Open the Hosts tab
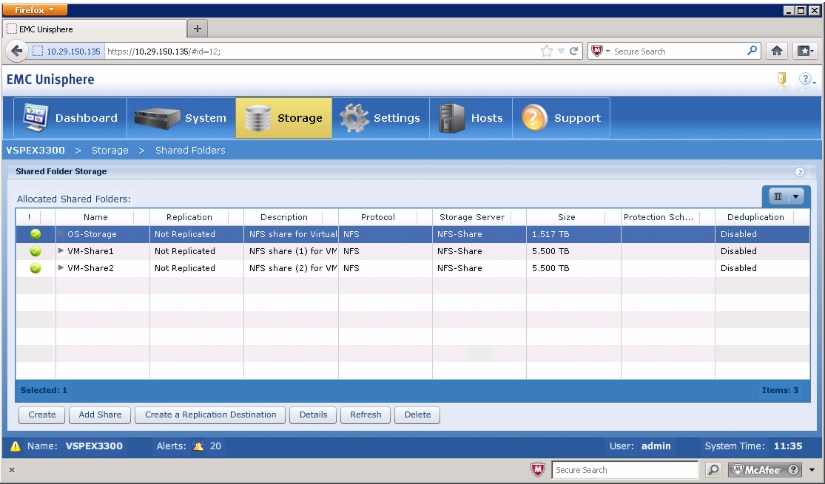The width and height of the screenshot is (825, 484). tap(471, 118)
